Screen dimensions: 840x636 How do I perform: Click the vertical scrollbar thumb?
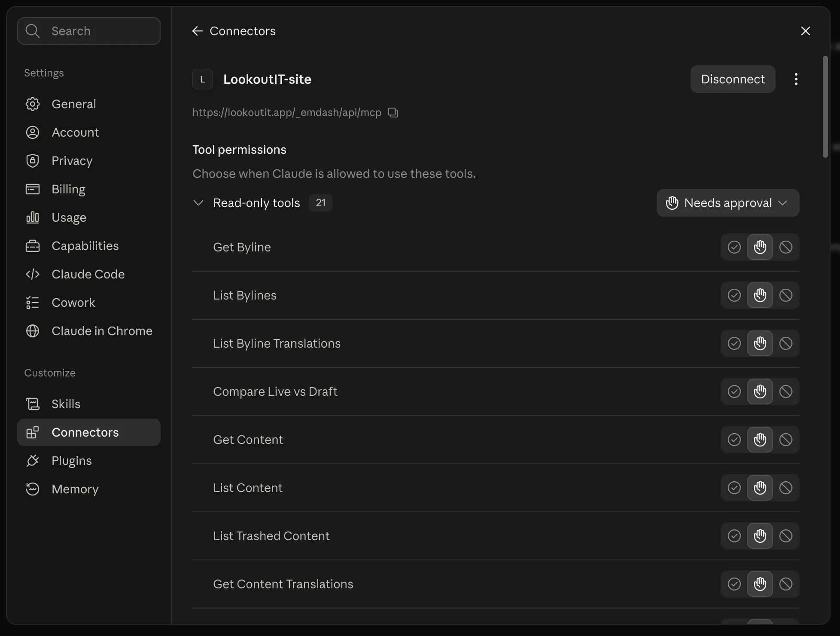[825, 107]
